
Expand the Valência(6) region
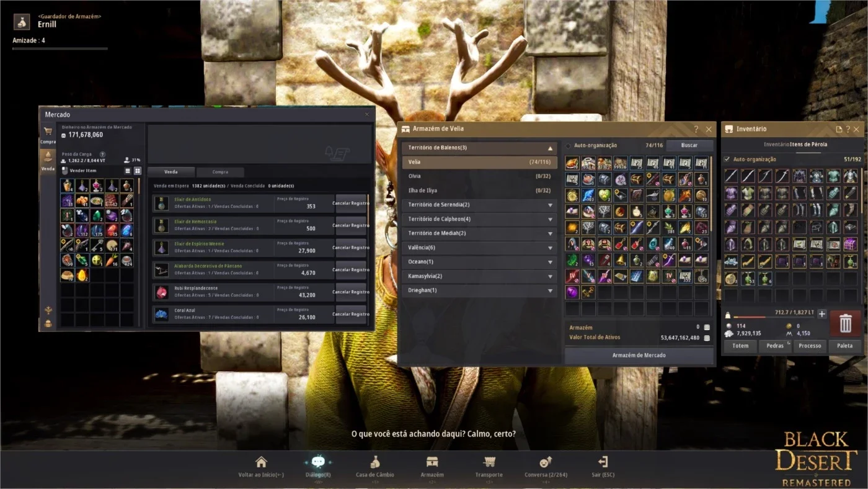click(479, 248)
